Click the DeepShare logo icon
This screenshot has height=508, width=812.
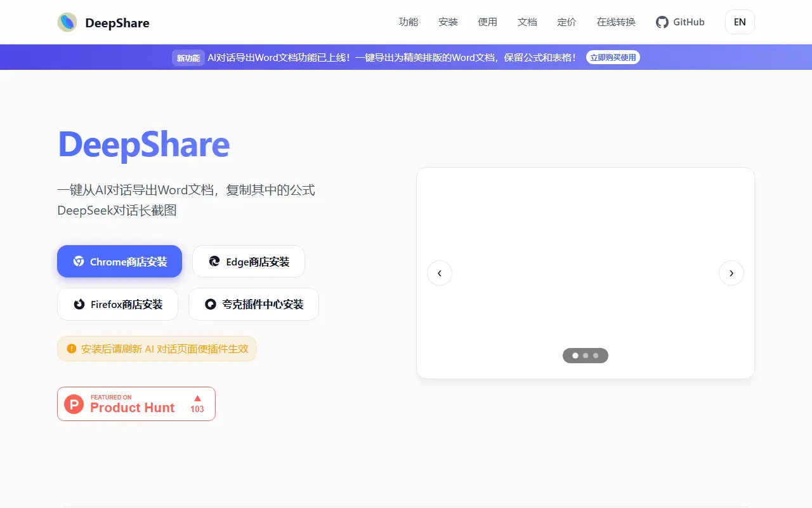click(x=67, y=22)
